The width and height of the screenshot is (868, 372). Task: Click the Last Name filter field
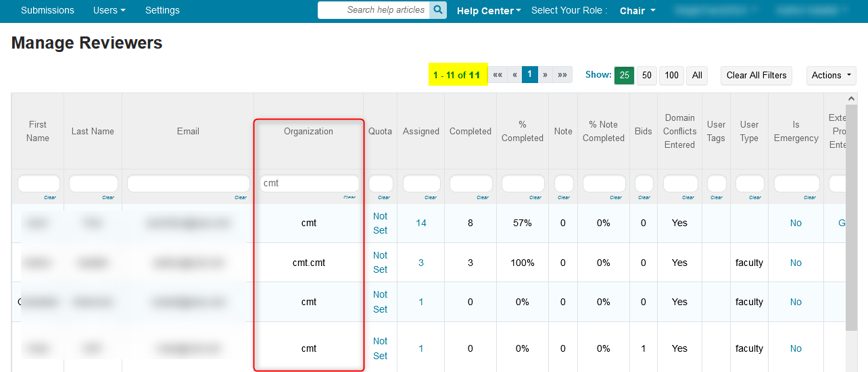point(93,184)
